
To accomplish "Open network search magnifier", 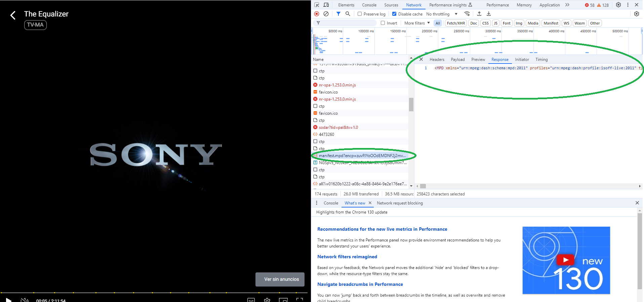I will tap(348, 14).
